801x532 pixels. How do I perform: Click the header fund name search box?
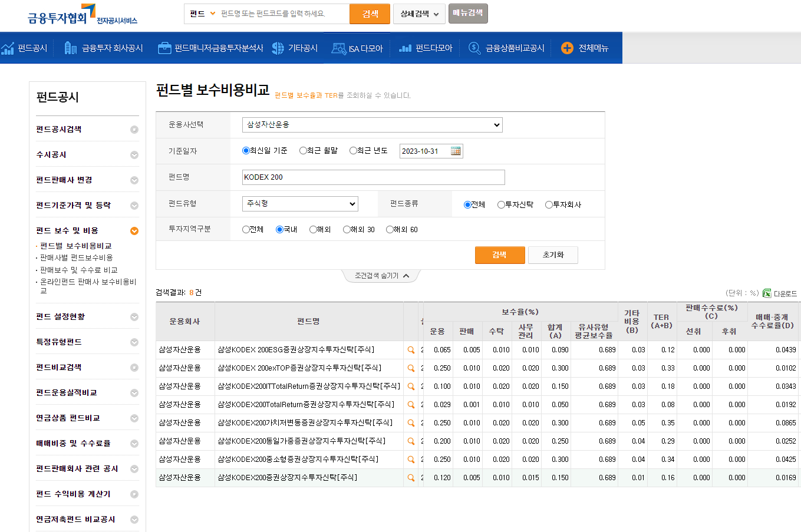click(284, 14)
